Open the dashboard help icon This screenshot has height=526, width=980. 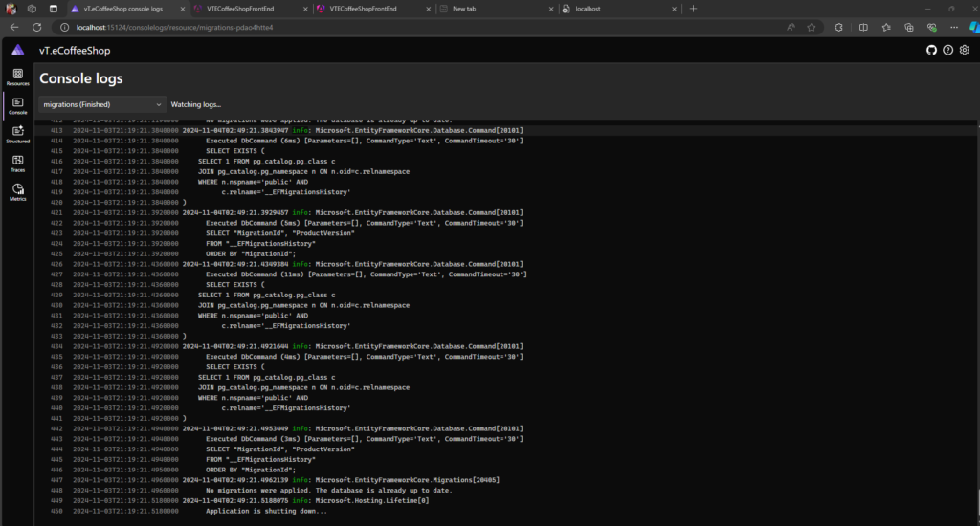pos(948,50)
